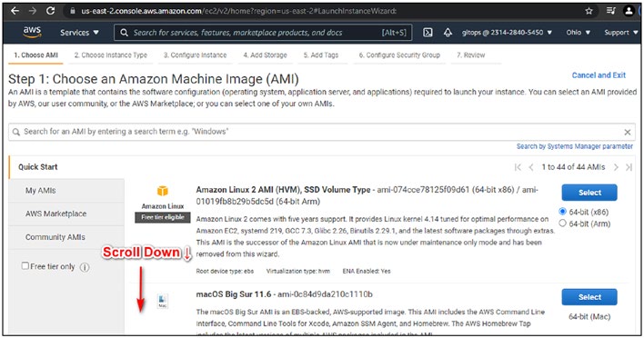Go back with the browser back arrow
Screen dimensions: 644x338
tap(15, 11)
